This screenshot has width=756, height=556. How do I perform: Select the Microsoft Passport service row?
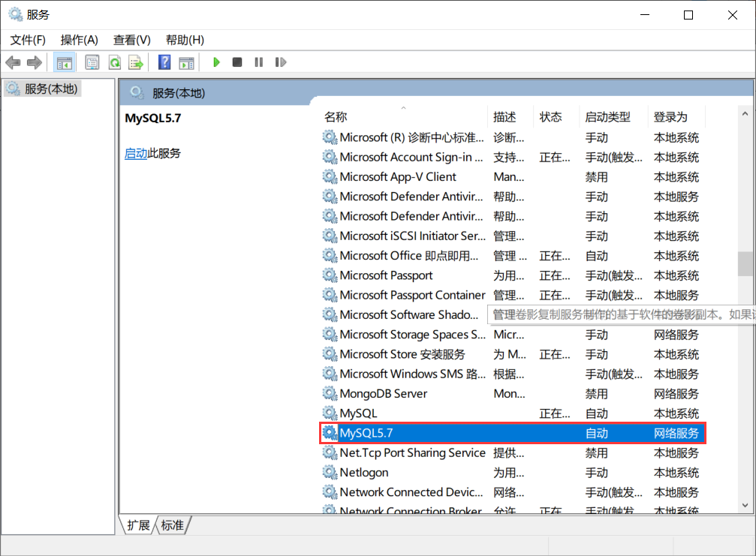point(513,275)
